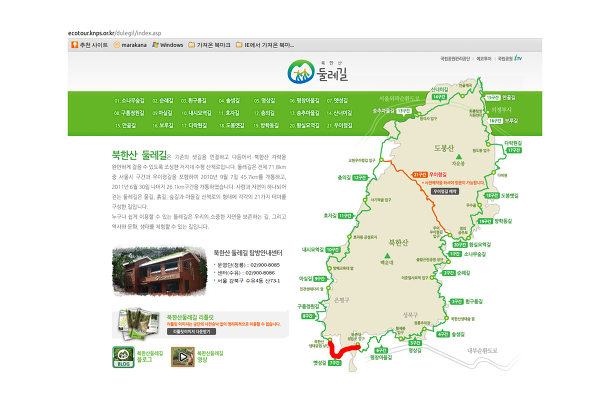The width and height of the screenshot is (610, 408).
Task: Select 15.안골길 in the green menu
Action: coord(125,126)
